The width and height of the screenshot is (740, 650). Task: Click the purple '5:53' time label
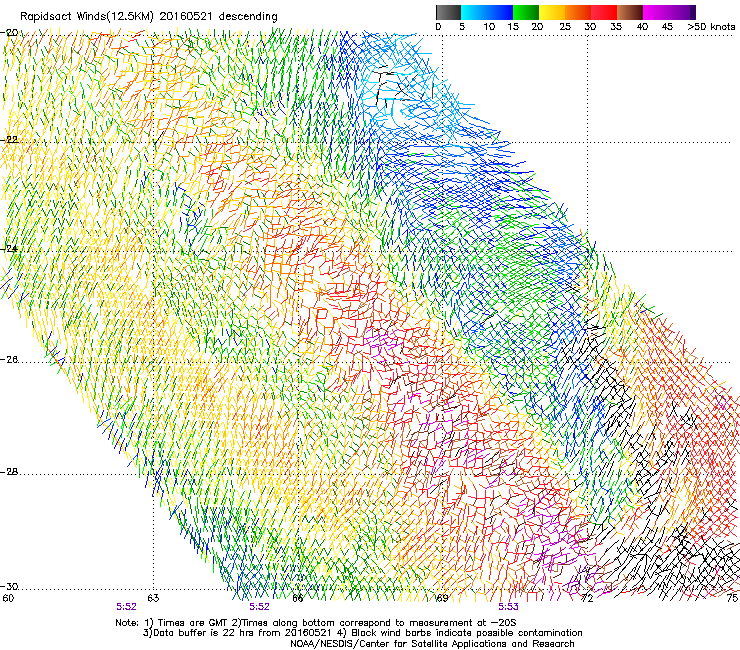(x=508, y=607)
